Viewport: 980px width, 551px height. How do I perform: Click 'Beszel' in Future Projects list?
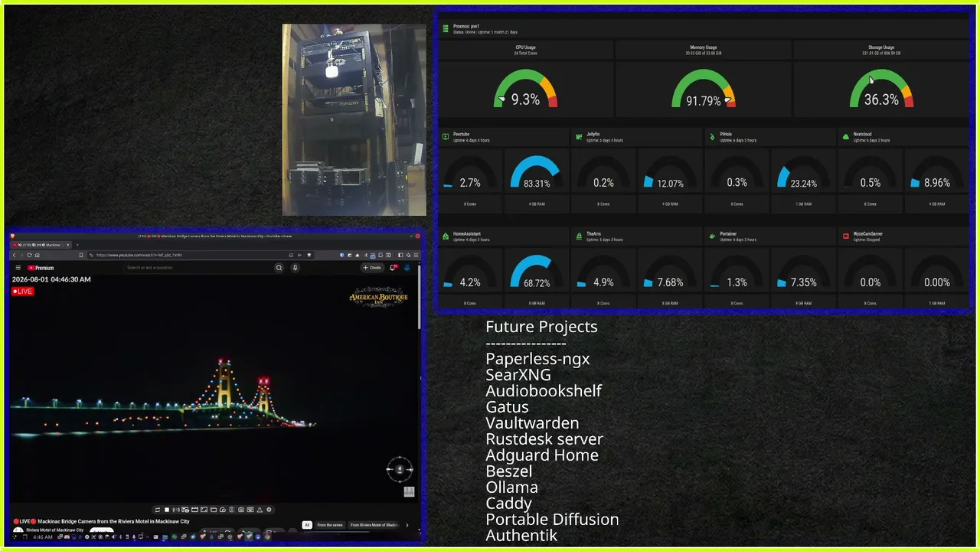coord(508,471)
